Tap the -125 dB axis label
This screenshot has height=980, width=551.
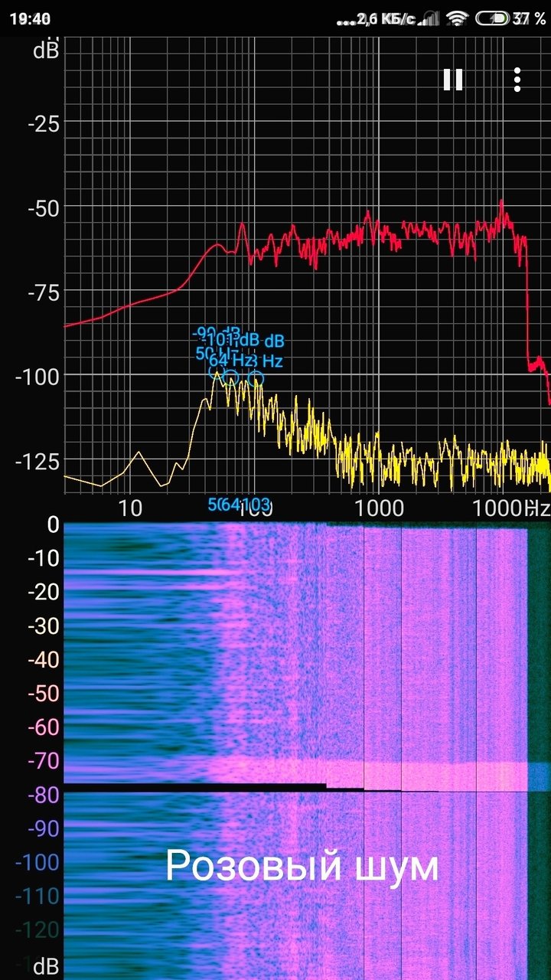click(x=38, y=460)
